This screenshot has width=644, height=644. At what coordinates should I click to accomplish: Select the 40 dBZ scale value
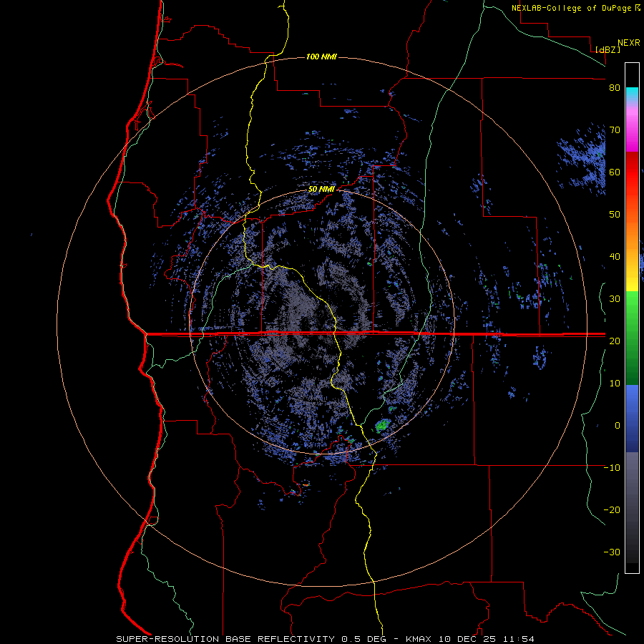coord(615,257)
